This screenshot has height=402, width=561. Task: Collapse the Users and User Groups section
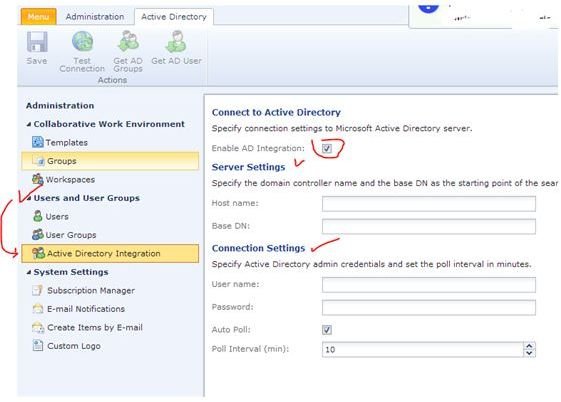point(29,198)
